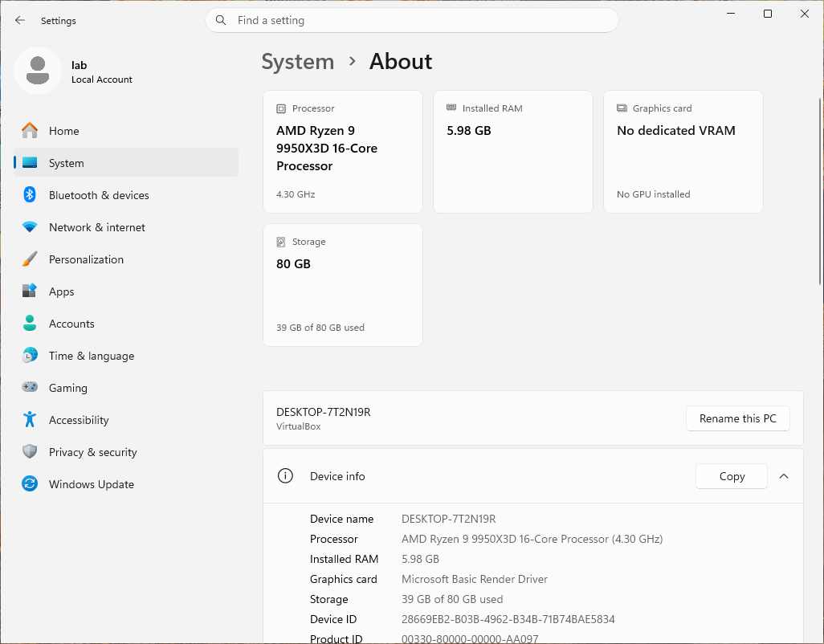Minimize the Settings window
The width and height of the screenshot is (824, 644).
[x=731, y=14]
